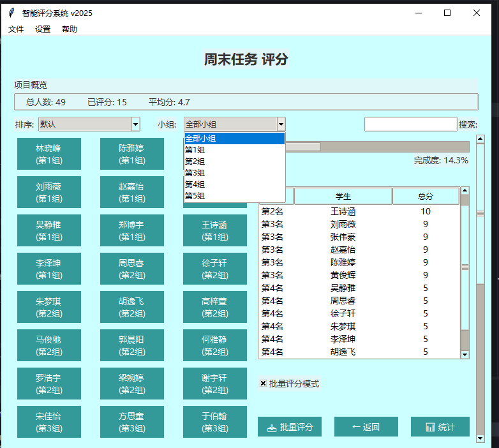
Task: Click the 完成度: 14.3% label
Action: coord(441,160)
